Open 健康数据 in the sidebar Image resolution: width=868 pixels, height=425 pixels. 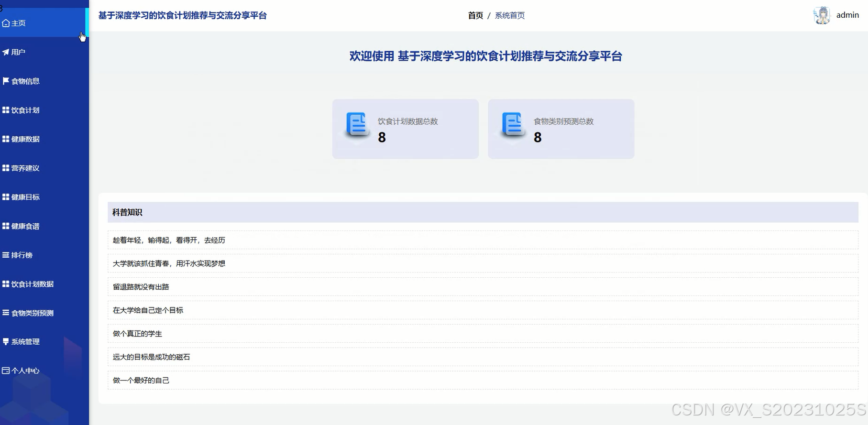25,139
